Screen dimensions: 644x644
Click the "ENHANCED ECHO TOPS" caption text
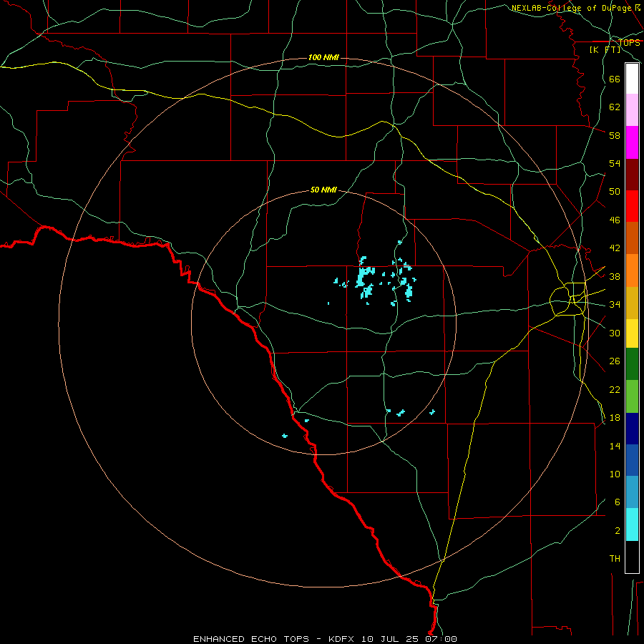click(251, 639)
